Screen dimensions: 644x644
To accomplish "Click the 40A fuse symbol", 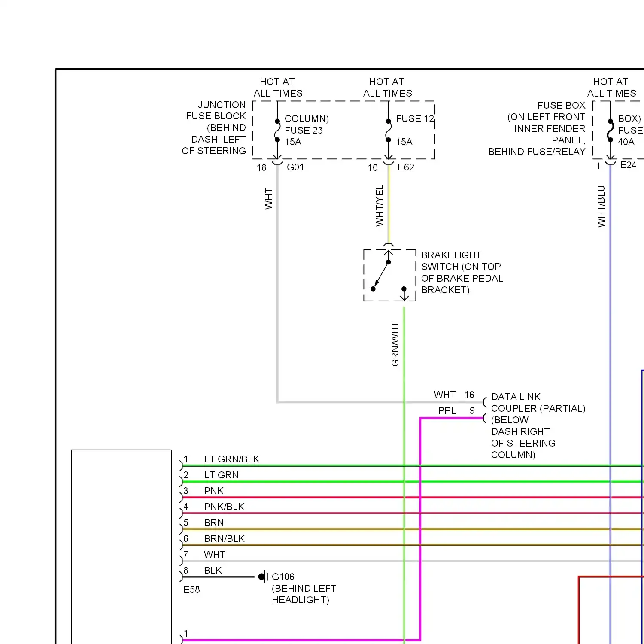I will [x=610, y=131].
